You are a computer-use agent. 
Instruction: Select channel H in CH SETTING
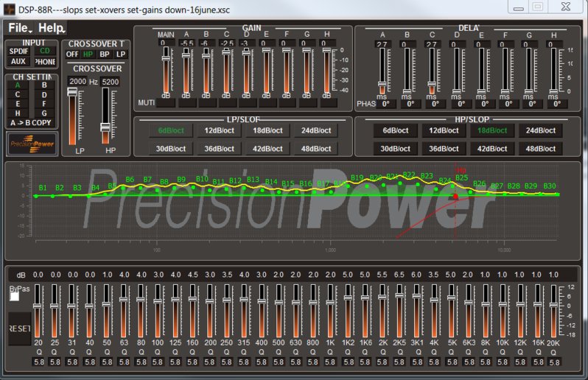(x=18, y=113)
